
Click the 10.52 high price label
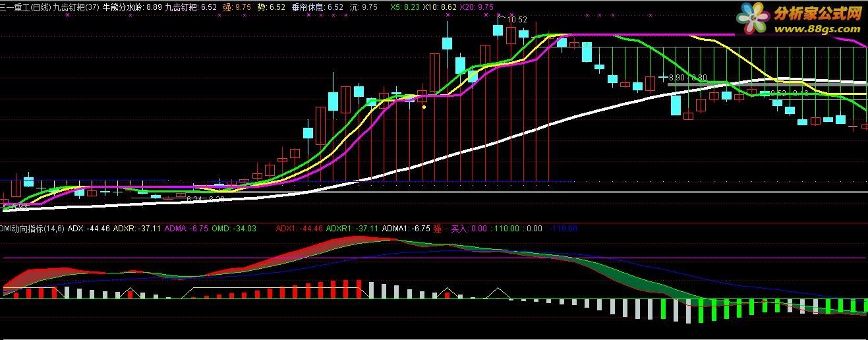point(517,20)
